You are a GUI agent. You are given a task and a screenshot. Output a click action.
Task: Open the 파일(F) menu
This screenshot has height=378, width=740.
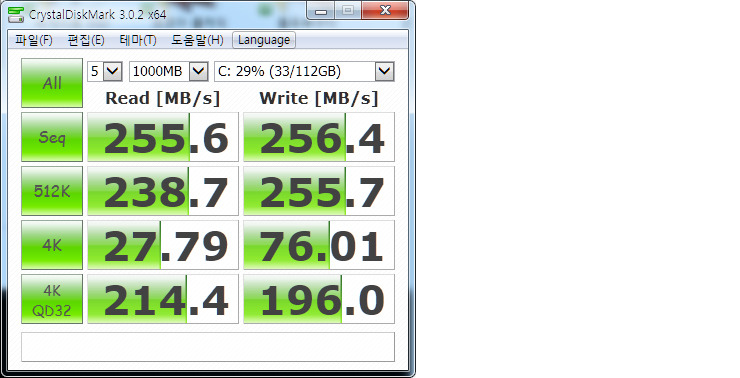[x=34, y=40]
